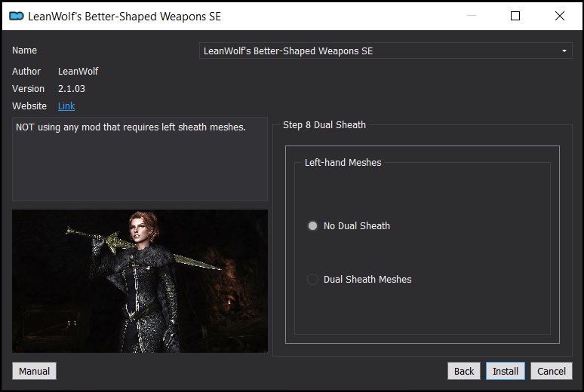Click the preview screenshot of the sword character
Image resolution: width=584 pixels, height=392 pixels.
pyautogui.click(x=140, y=281)
